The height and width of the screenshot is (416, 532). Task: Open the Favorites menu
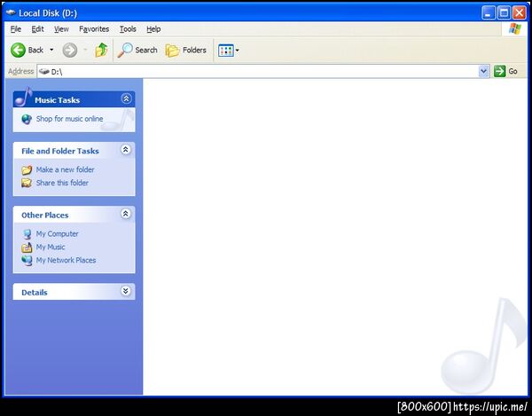tap(94, 29)
